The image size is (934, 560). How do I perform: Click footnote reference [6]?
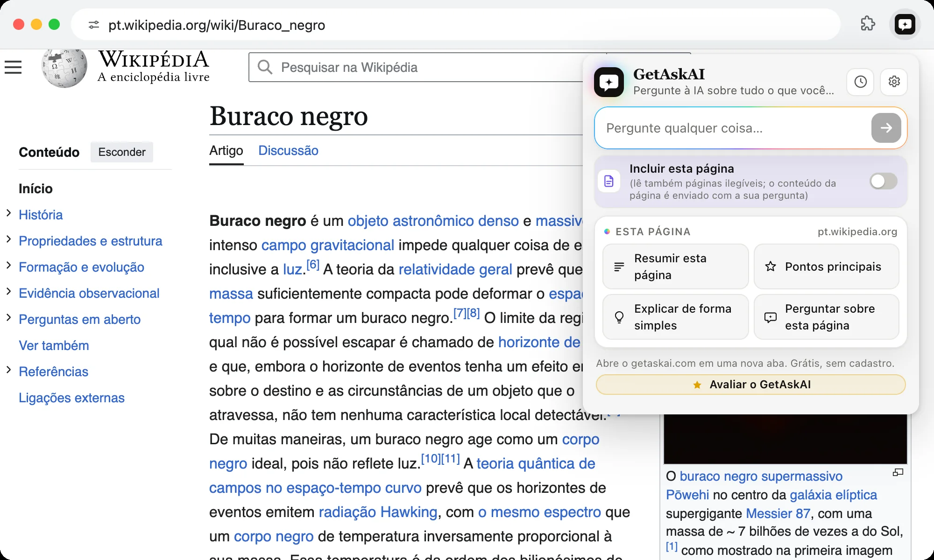click(313, 265)
